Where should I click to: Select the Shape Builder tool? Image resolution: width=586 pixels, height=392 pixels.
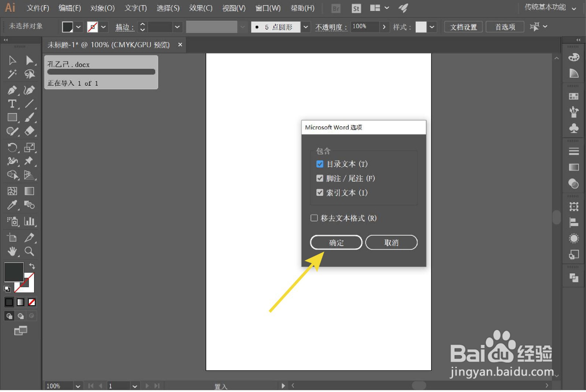coord(12,175)
